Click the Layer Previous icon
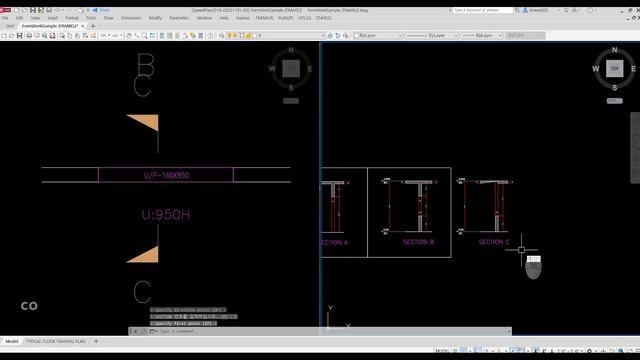The height and width of the screenshot is (360, 640). tap(338, 36)
